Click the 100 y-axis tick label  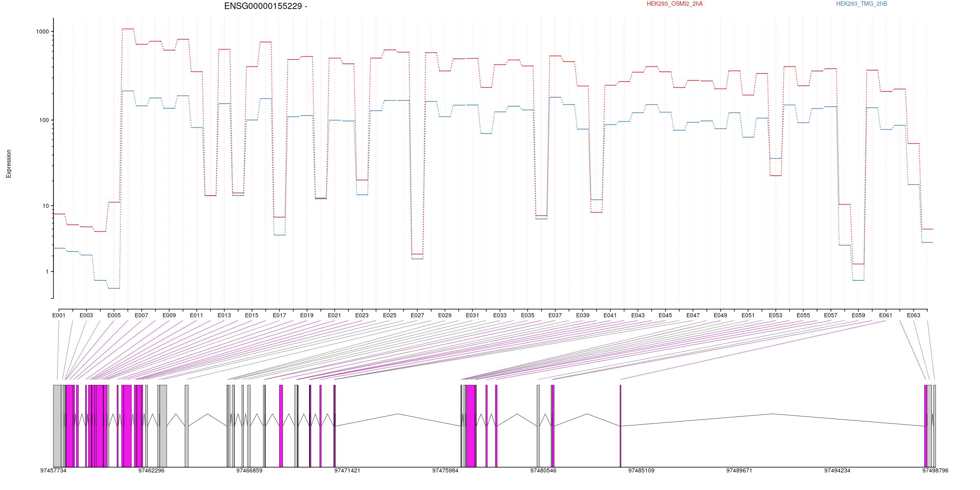(x=45, y=120)
